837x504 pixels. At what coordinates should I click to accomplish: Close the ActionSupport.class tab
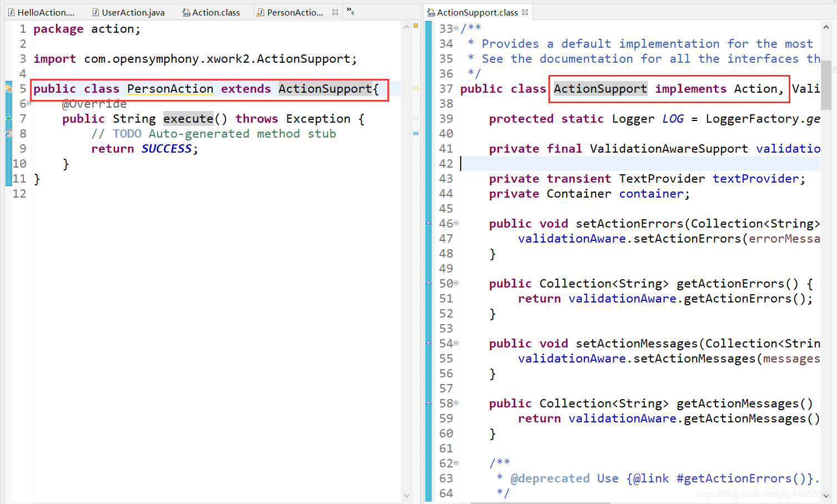tap(525, 12)
